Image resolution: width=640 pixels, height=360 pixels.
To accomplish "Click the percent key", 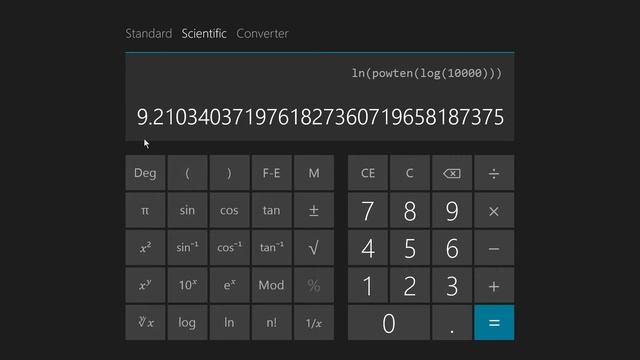I will pyautogui.click(x=313, y=285).
